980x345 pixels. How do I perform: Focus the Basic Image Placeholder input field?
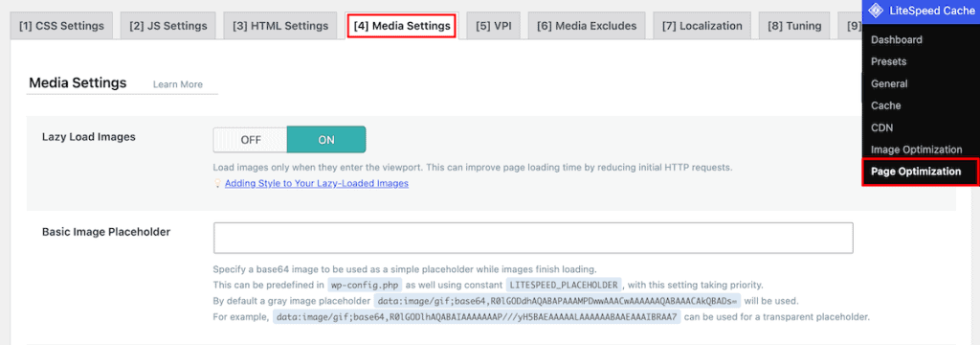(x=533, y=238)
